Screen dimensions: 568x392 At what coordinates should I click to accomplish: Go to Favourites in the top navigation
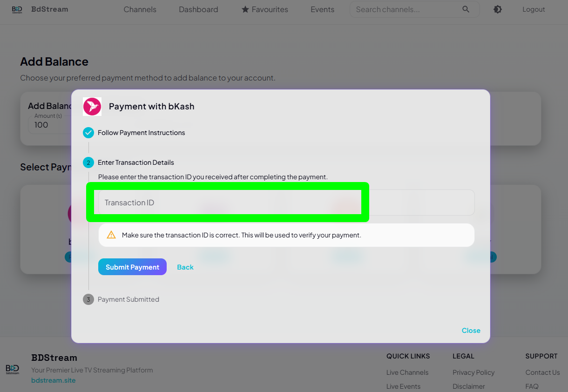click(264, 9)
